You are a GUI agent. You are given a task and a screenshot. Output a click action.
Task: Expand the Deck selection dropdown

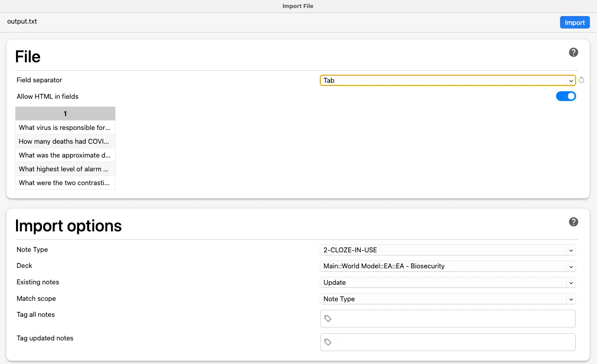pos(448,266)
